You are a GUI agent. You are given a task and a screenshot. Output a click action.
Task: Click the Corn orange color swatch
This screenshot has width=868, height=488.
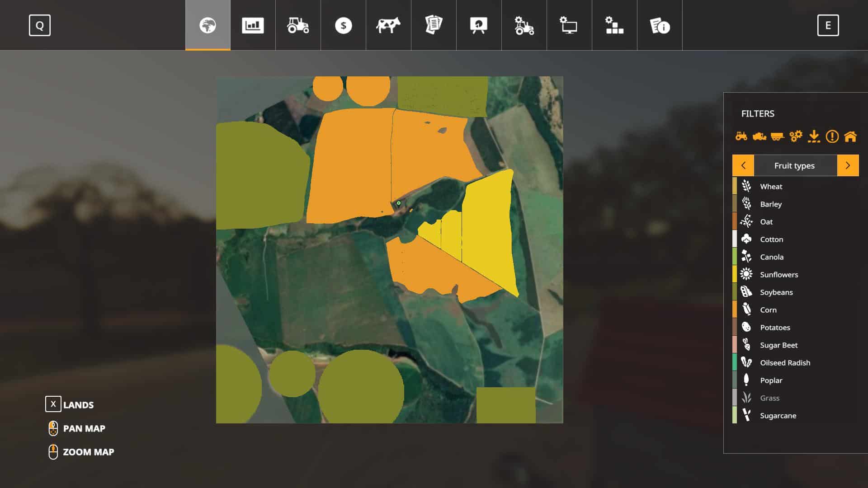click(x=735, y=310)
